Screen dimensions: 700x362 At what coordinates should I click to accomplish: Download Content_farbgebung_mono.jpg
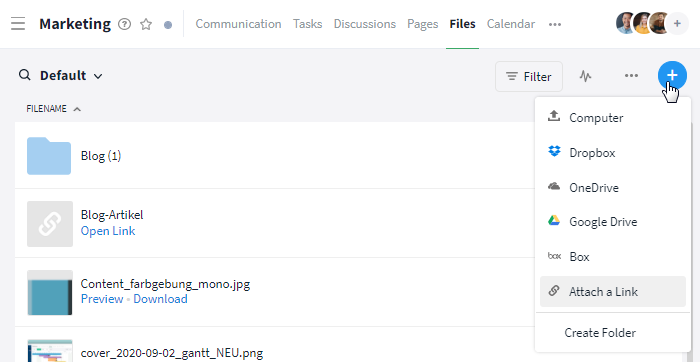point(160,299)
